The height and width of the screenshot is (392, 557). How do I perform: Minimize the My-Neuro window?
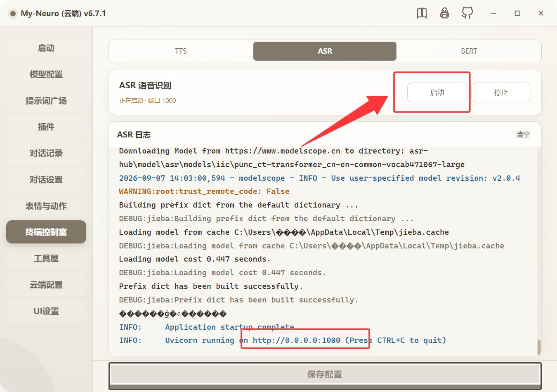coord(493,13)
